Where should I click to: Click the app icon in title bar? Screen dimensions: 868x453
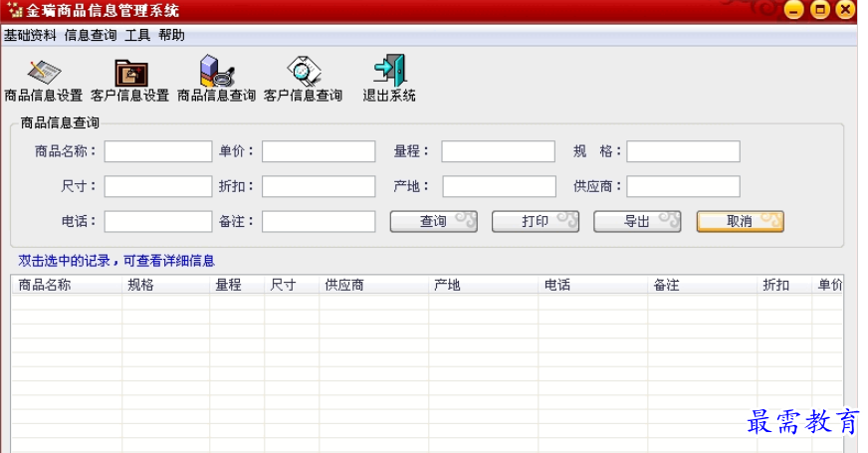tap(15, 10)
